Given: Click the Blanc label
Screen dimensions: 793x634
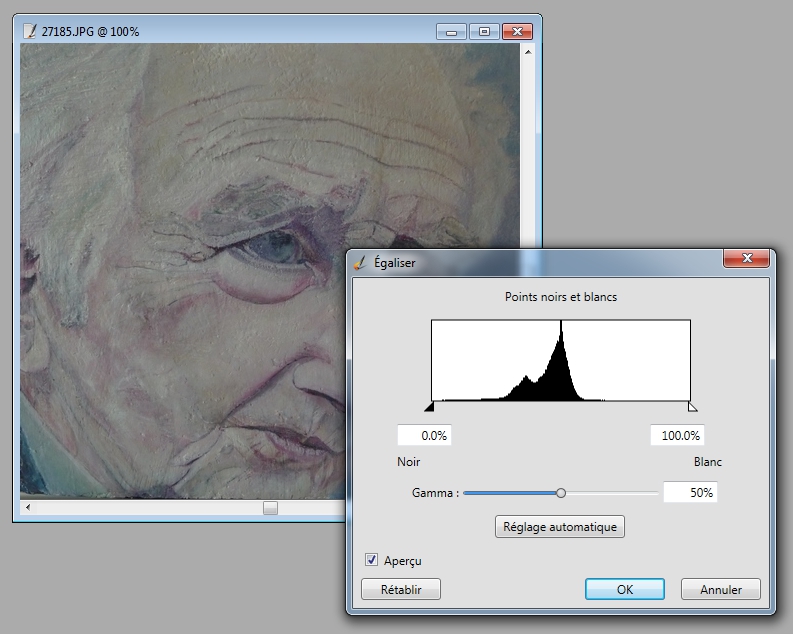Looking at the screenshot, I should [708, 462].
